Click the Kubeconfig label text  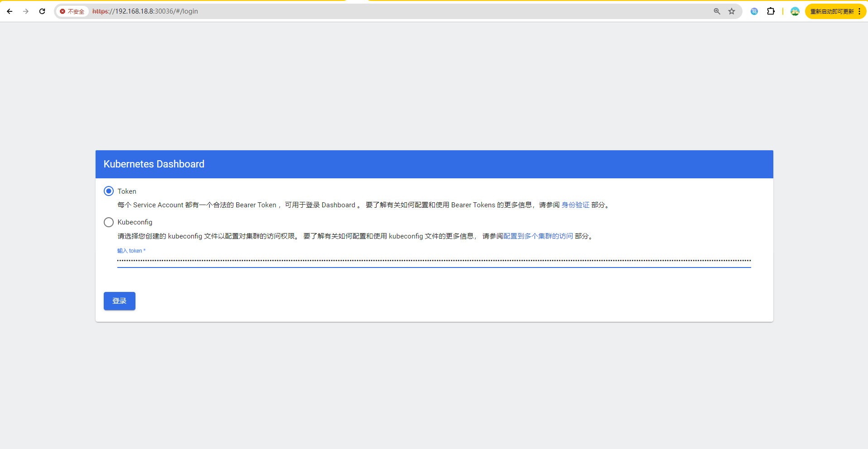[x=135, y=222]
